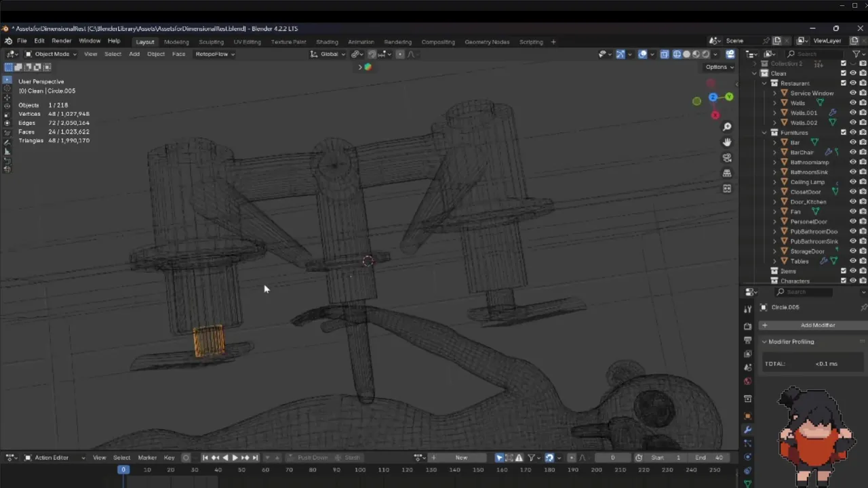The image size is (868, 488).
Task: Click the Blender logo menu icon
Action: [9, 41]
